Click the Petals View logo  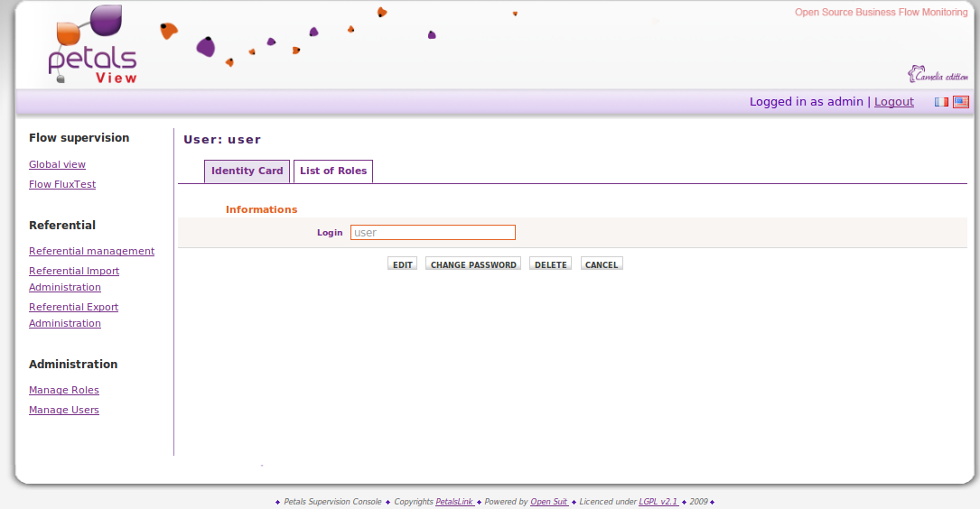92,47
